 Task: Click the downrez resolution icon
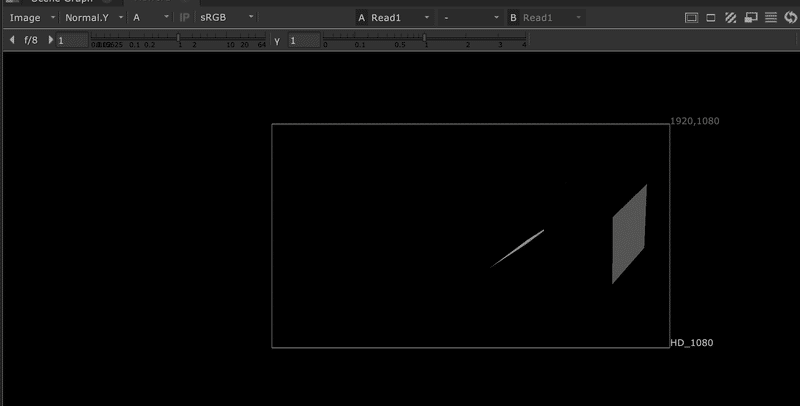point(751,18)
